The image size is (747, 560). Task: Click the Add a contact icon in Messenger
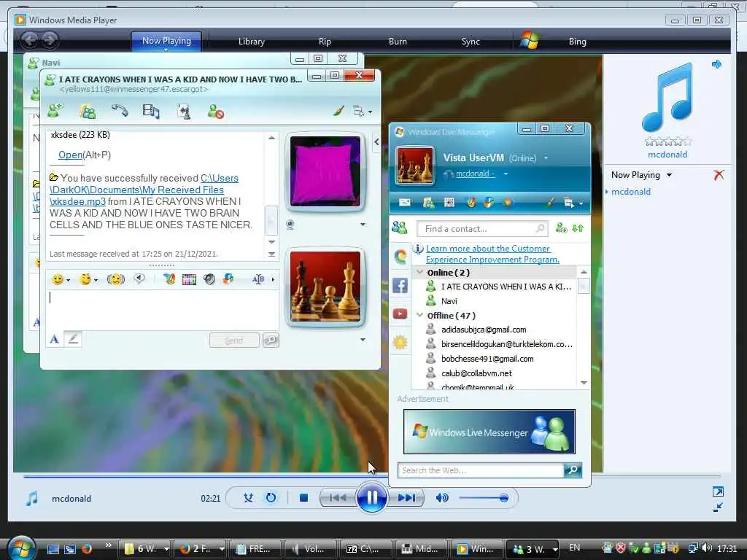pyautogui.click(x=561, y=228)
